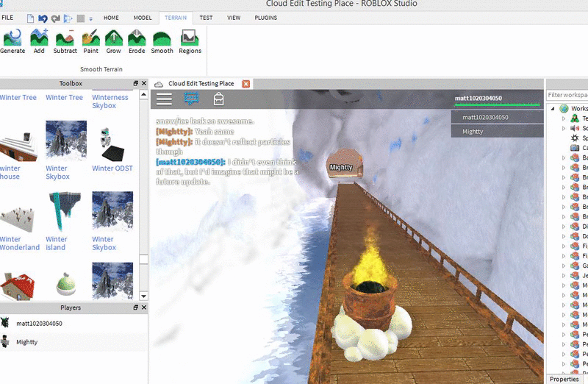
Task: Click the cloud icon on the document tab
Action: coord(159,84)
